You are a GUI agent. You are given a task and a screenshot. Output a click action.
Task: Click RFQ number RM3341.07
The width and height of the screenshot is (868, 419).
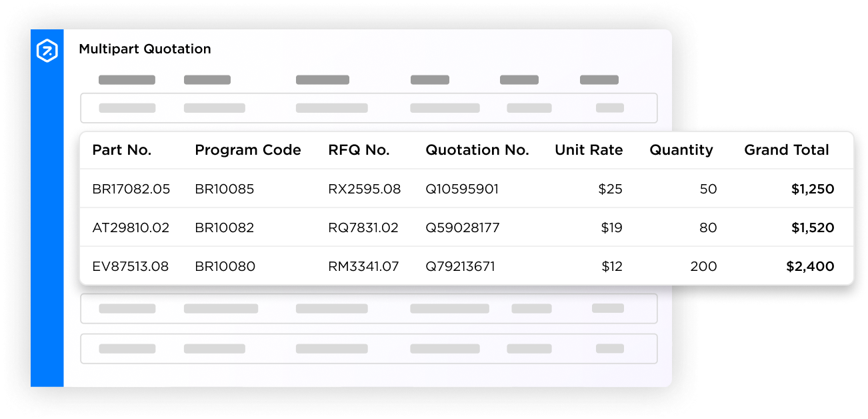pos(363,266)
